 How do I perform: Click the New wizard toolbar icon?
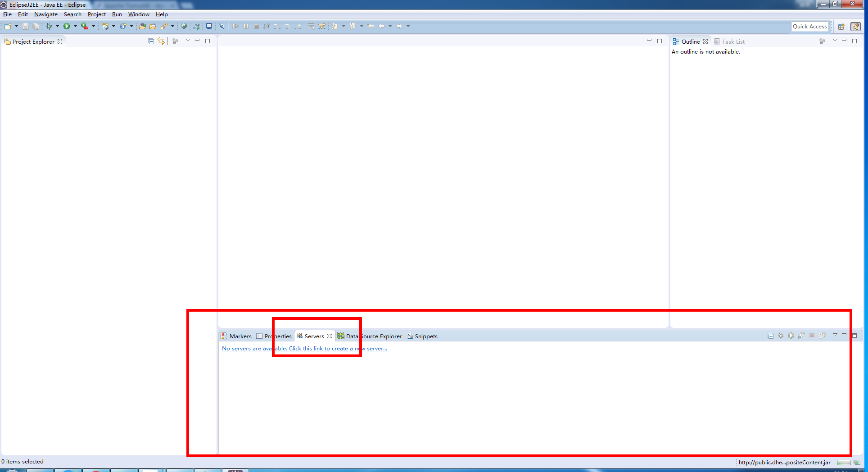click(x=8, y=26)
